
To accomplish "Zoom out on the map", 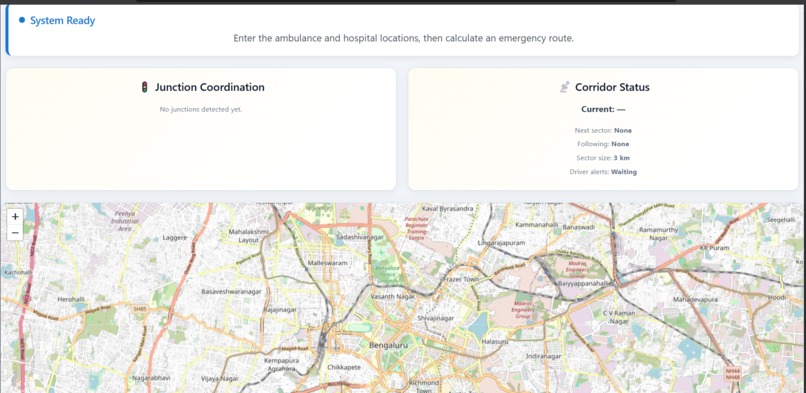I will 15,233.
